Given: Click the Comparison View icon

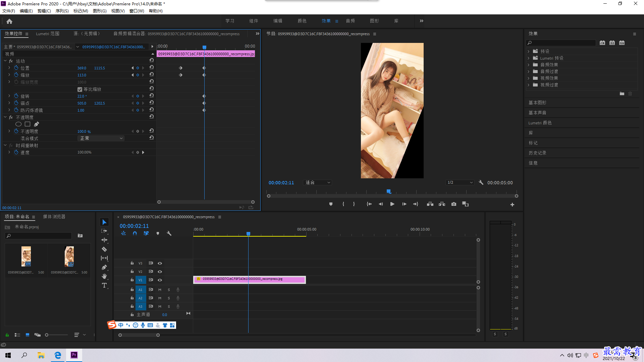Looking at the screenshot, I should click(465, 204).
